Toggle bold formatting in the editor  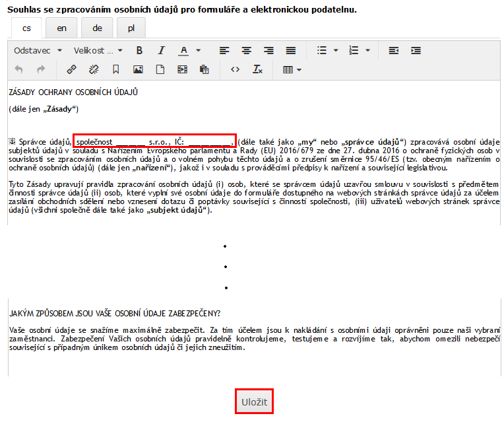(139, 50)
